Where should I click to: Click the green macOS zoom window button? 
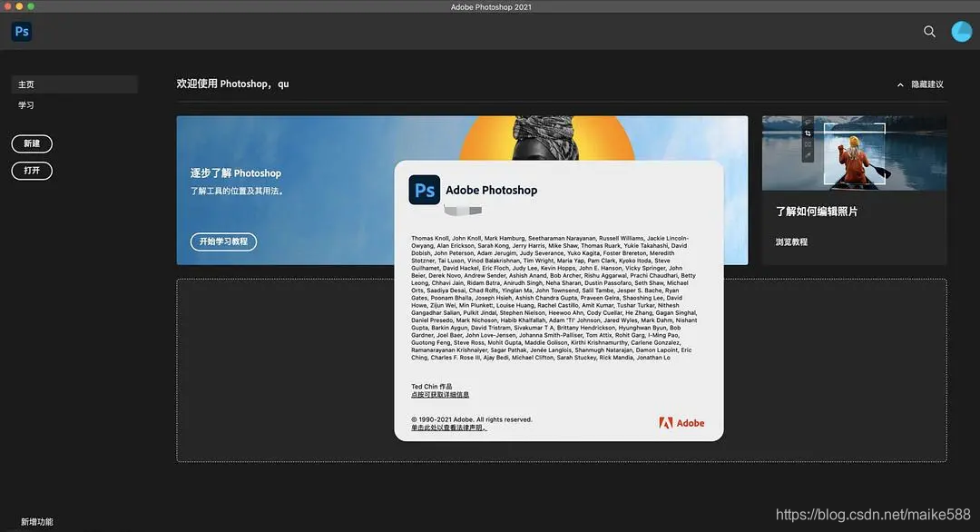(x=31, y=6)
